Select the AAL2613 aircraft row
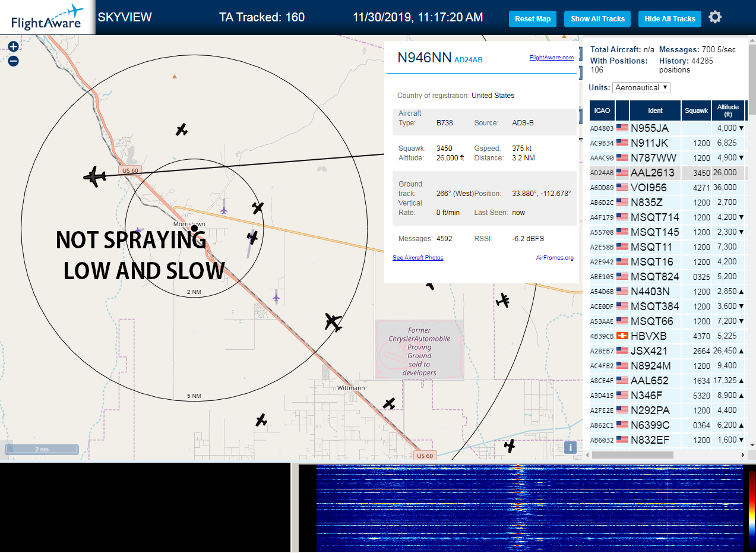Viewport: 756px width, 553px height. click(668, 173)
